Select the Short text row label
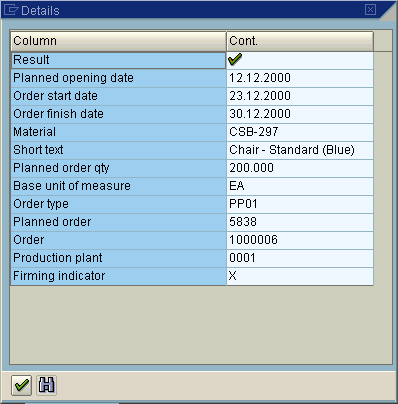Screen dimensions: 398x404 pos(118,150)
